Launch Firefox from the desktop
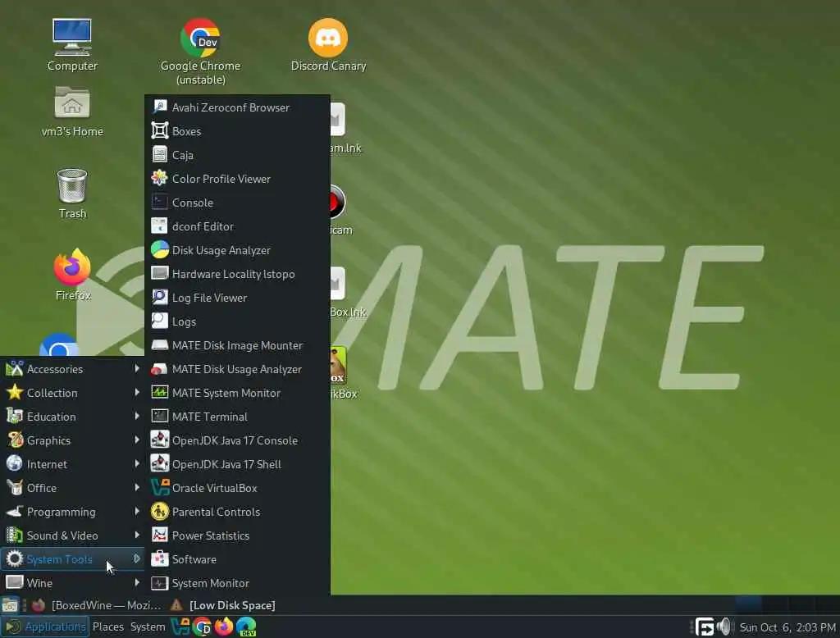Viewport: 840px width, 638px height. (72, 275)
